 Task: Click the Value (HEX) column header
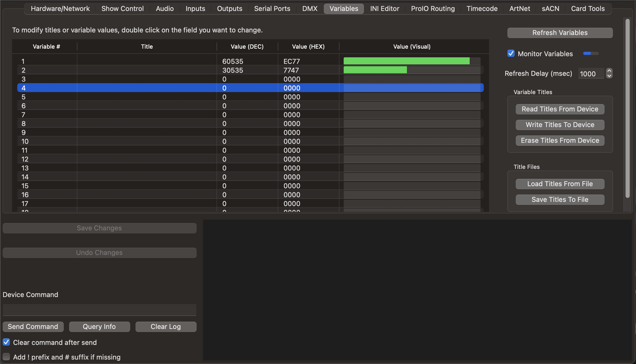coord(308,47)
